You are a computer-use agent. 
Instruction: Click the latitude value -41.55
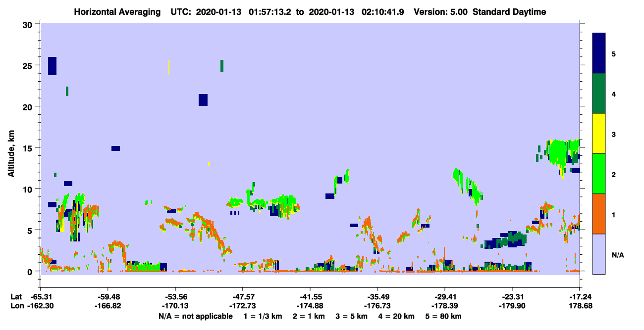(x=310, y=297)
